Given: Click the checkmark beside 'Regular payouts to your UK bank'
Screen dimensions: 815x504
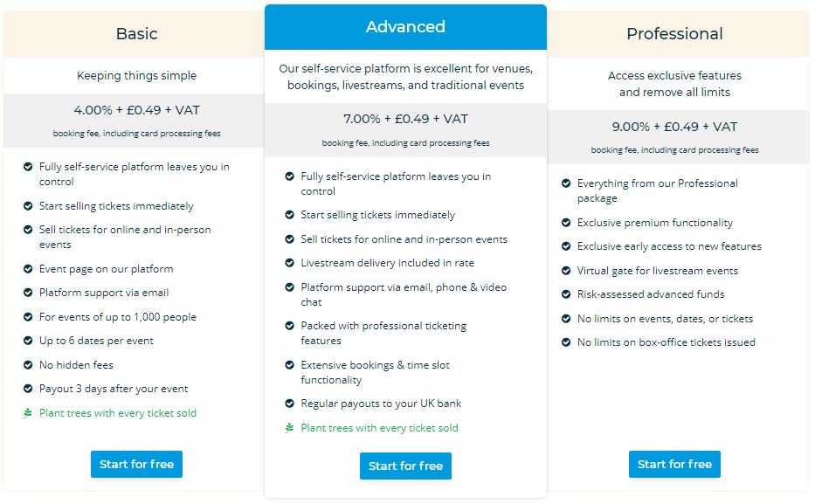Looking at the screenshot, I should pyautogui.click(x=289, y=404).
